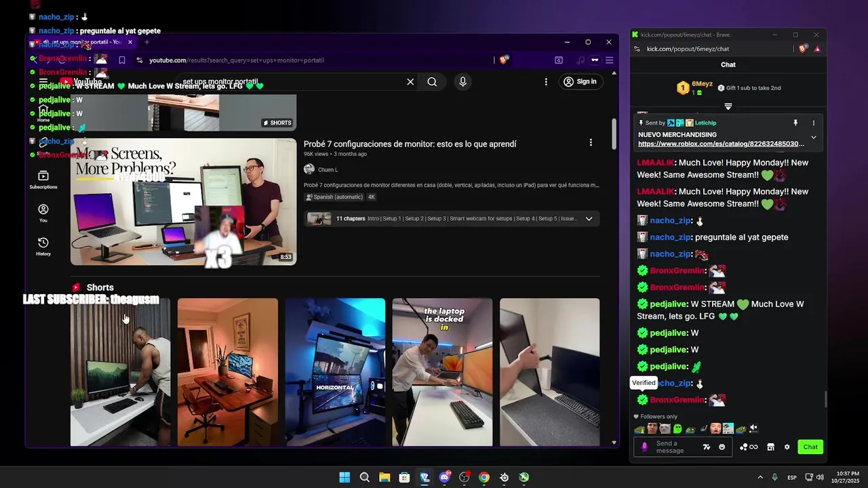Open the Short showing wooden desk setup

coord(228,372)
